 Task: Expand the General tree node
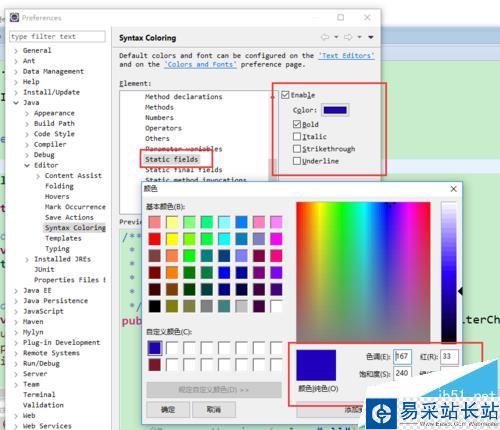click(x=16, y=51)
